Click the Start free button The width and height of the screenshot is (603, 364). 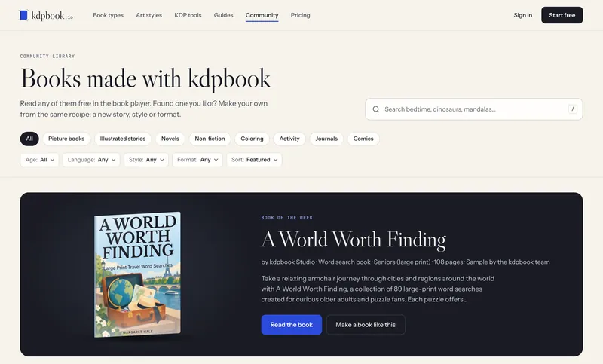(562, 15)
